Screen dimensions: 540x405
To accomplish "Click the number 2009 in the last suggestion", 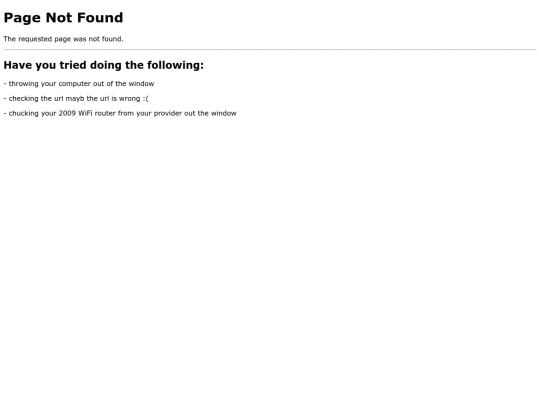I will pos(67,113).
